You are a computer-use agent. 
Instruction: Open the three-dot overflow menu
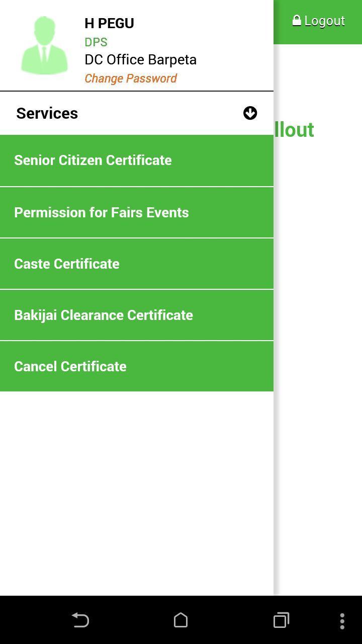pyautogui.click(x=342, y=620)
